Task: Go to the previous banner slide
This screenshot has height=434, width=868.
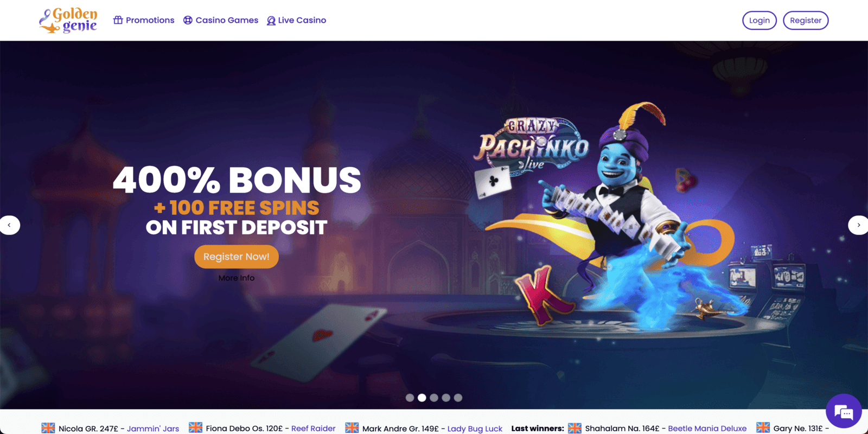Action: point(9,225)
